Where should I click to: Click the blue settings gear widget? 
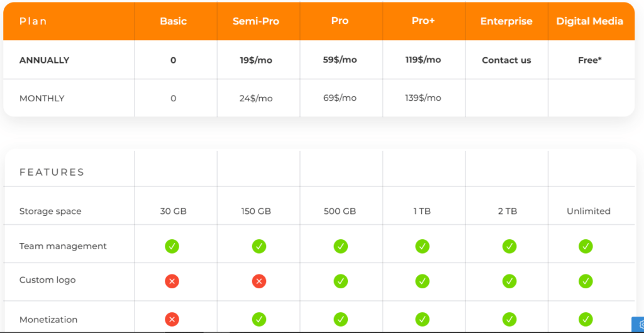click(x=637, y=325)
